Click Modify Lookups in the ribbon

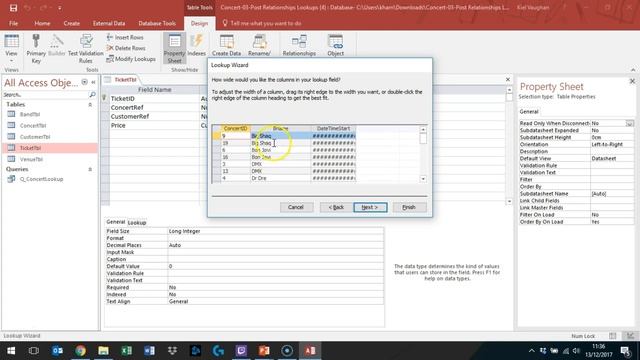pos(131,59)
